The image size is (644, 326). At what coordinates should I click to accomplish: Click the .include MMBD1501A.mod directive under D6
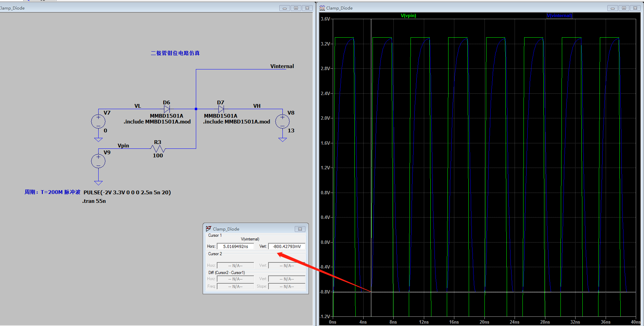point(157,121)
